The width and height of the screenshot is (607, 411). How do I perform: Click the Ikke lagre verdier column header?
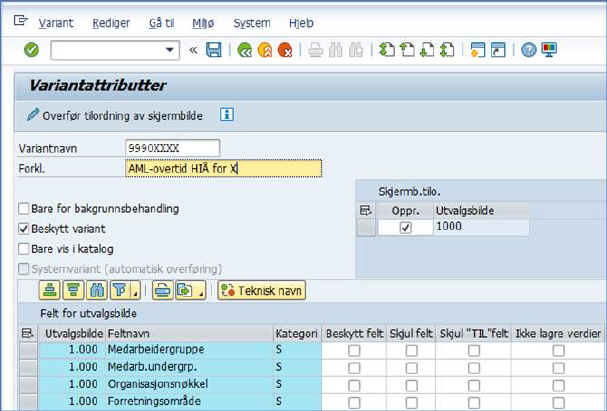tap(558, 333)
